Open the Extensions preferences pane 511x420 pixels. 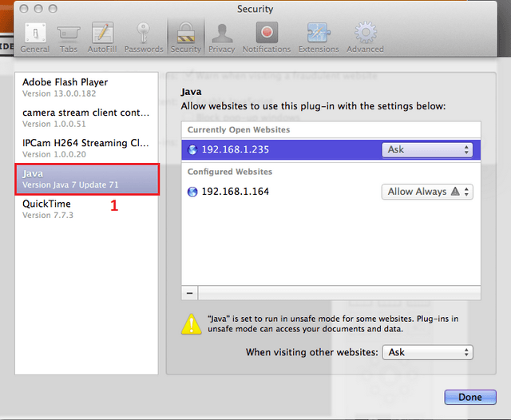(x=319, y=38)
